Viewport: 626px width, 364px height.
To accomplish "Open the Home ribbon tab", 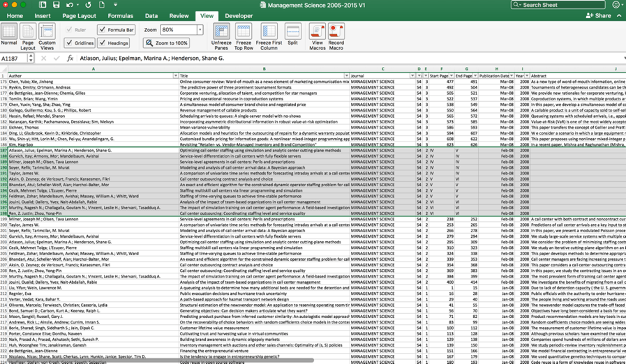I will (x=15, y=16).
